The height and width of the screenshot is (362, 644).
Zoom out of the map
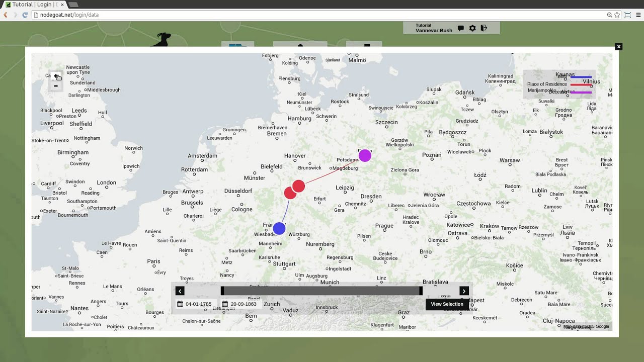[56, 86]
